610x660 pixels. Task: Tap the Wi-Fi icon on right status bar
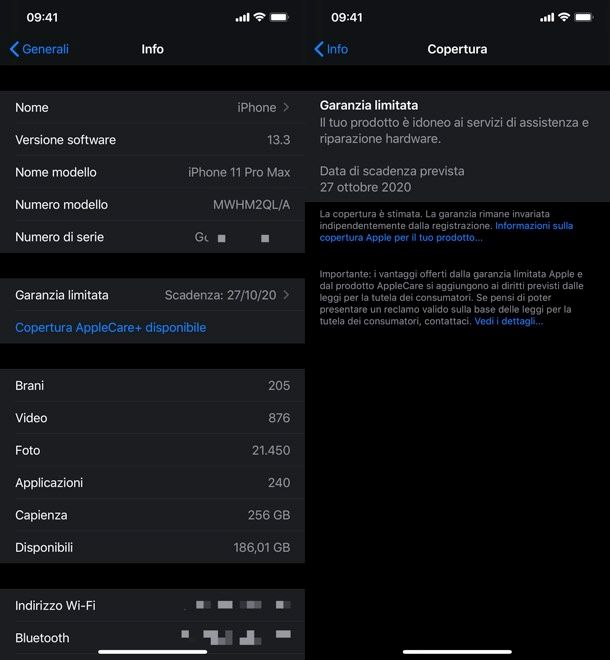coord(564,17)
